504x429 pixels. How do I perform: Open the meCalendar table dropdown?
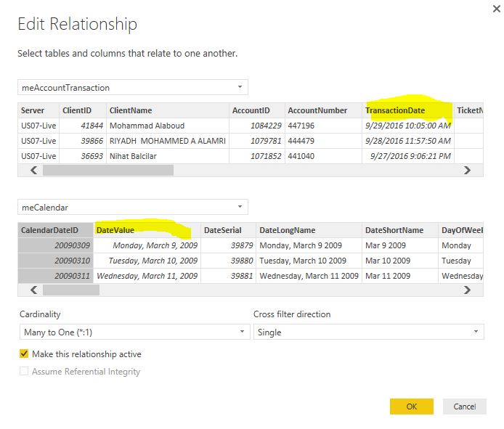133,208
